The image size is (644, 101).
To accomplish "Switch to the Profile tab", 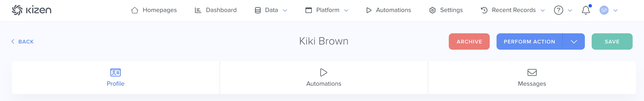I will (x=115, y=77).
